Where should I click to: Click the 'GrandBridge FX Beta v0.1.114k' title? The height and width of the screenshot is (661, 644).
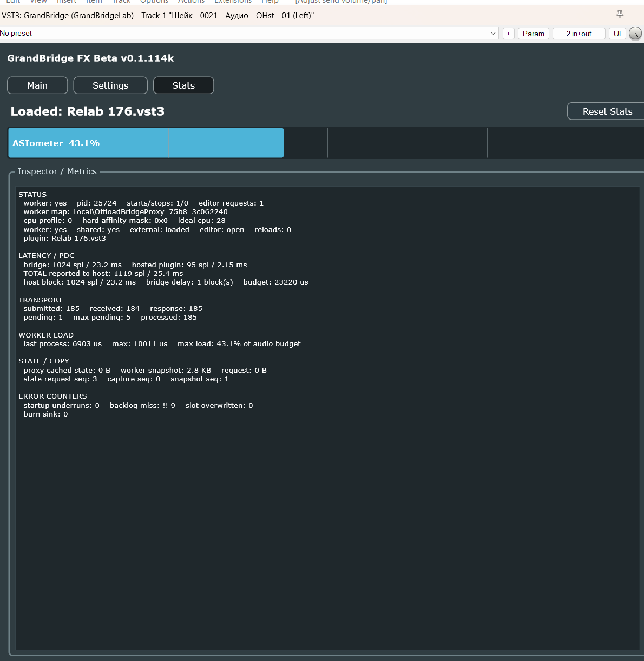tap(90, 58)
